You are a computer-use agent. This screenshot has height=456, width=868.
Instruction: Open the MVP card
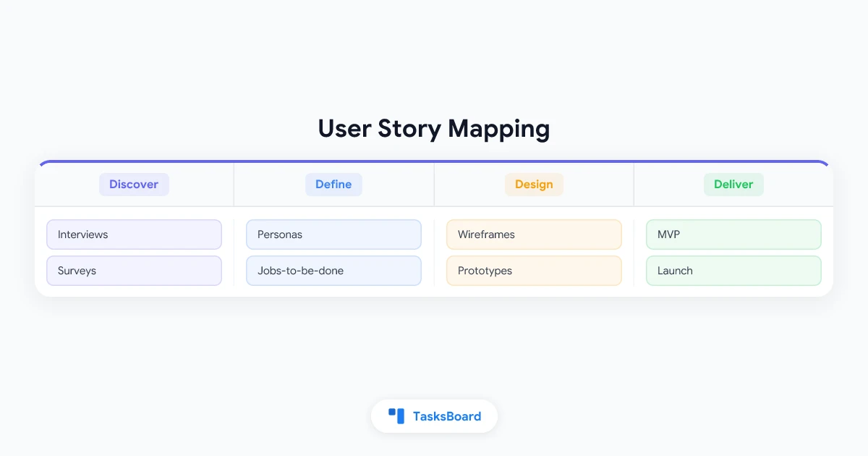[733, 235]
